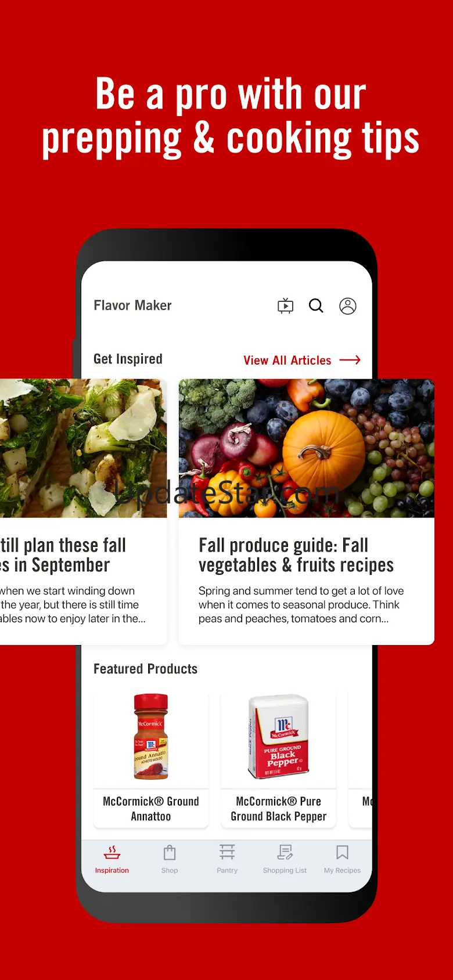This screenshot has width=453, height=980.
Task: Tap the My Recipes bookmark icon
Action: (x=342, y=852)
